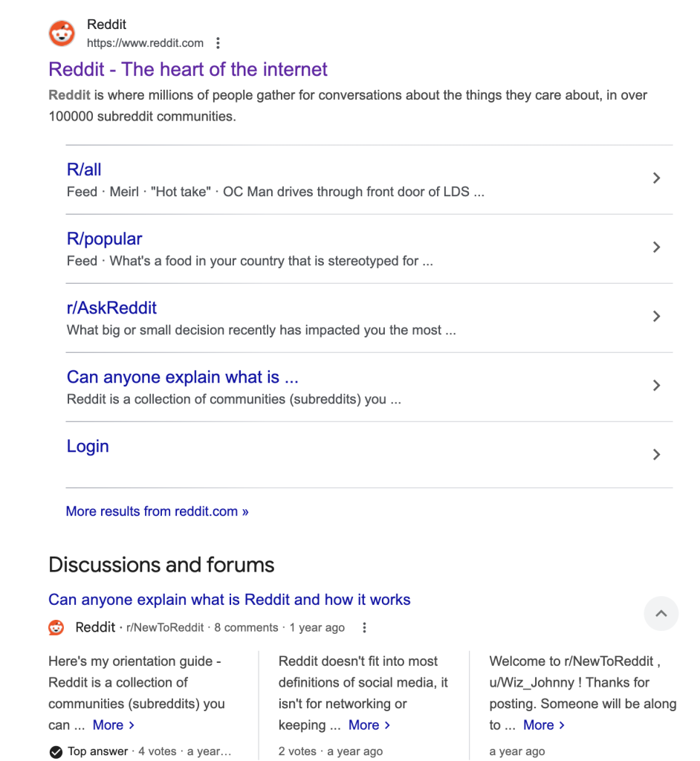Collapse the discussion with the up-chevron button

(x=661, y=614)
